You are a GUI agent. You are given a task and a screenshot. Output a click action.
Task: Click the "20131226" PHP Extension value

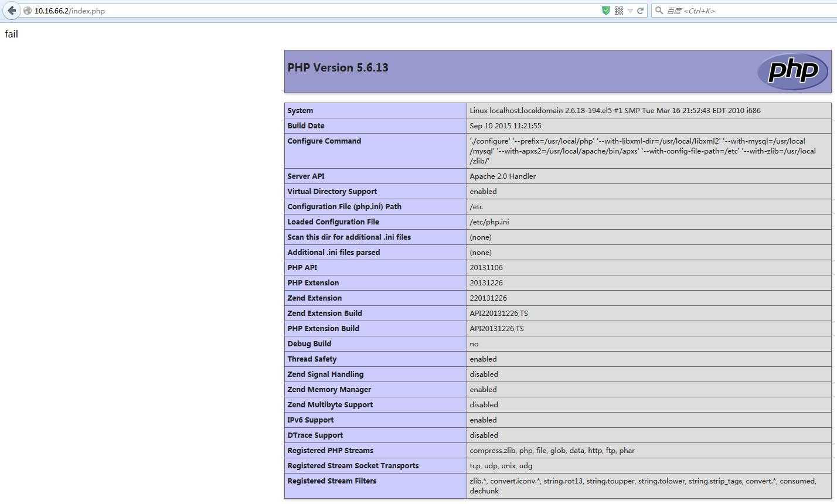(486, 282)
